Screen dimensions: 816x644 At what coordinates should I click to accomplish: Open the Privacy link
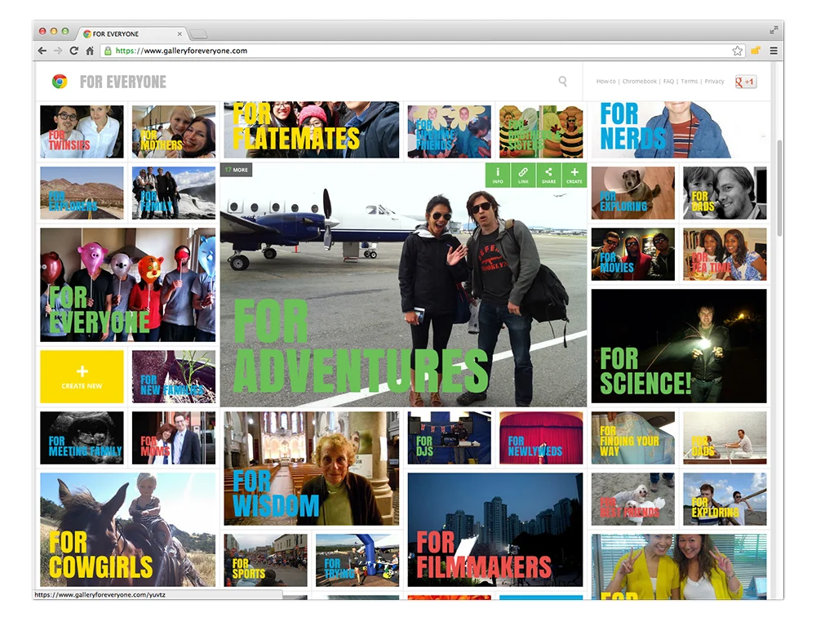(715, 82)
